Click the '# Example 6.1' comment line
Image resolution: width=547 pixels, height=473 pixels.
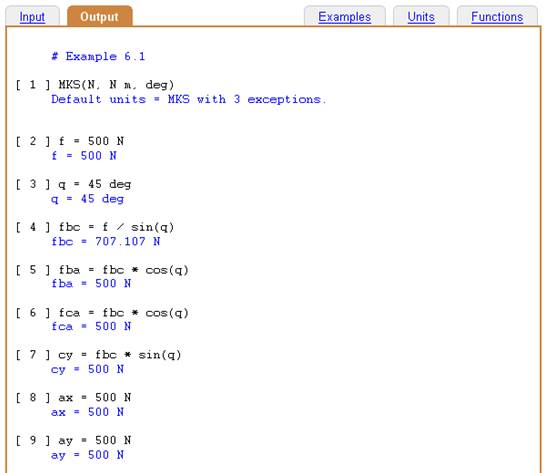(x=98, y=57)
